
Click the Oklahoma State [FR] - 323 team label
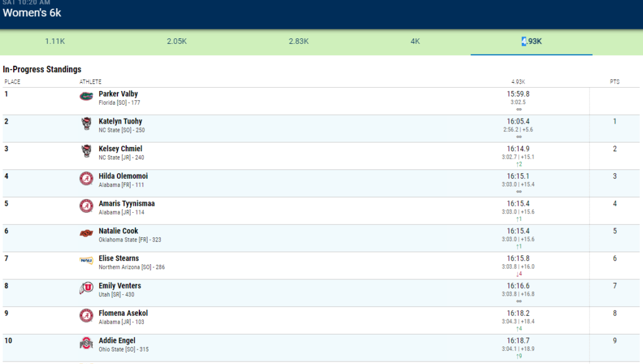tap(129, 240)
